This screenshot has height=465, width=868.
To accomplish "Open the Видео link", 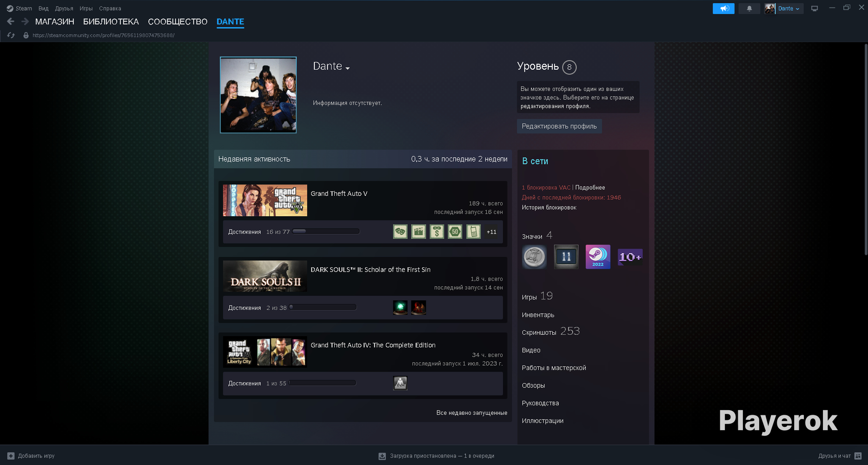I will [x=531, y=350].
